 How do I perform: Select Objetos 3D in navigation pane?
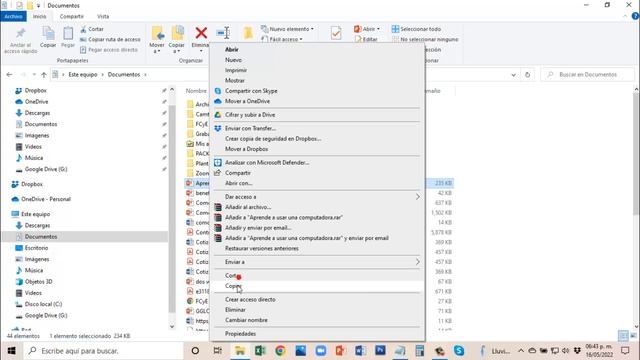tap(38, 282)
